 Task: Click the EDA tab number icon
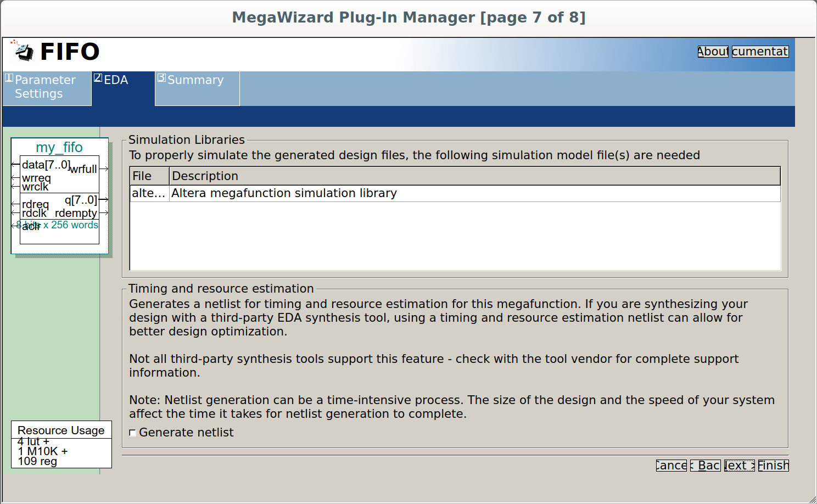click(x=98, y=78)
